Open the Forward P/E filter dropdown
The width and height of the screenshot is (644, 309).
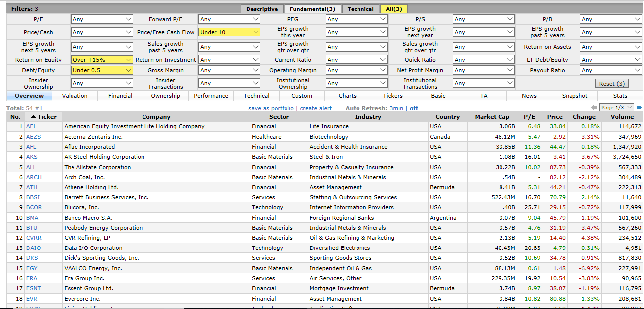pyautogui.click(x=229, y=19)
